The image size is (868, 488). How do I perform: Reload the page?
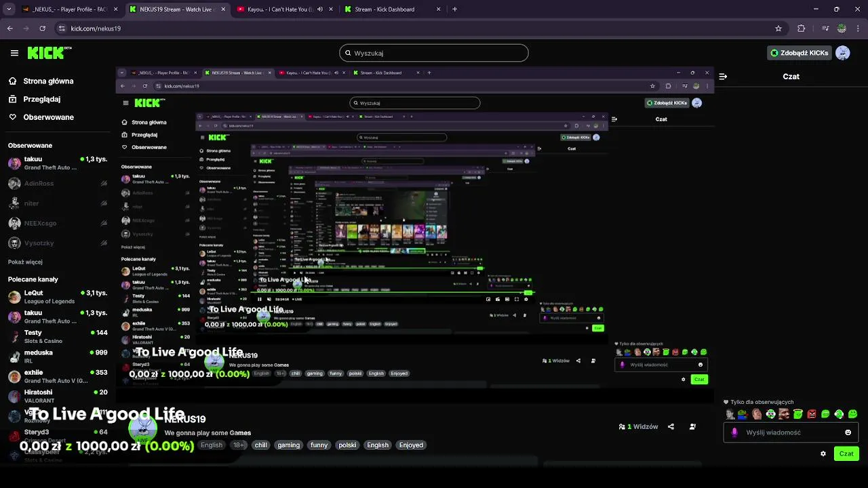click(42, 28)
